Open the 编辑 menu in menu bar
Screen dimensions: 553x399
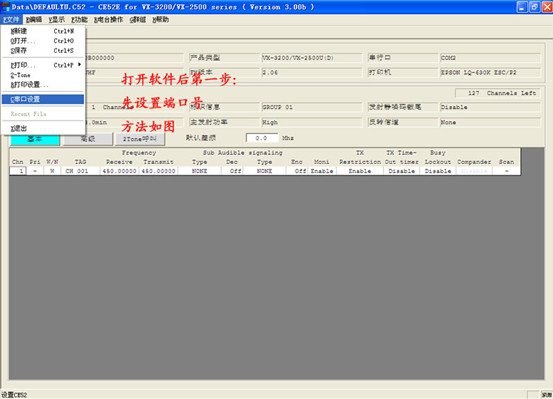point(34,19)
